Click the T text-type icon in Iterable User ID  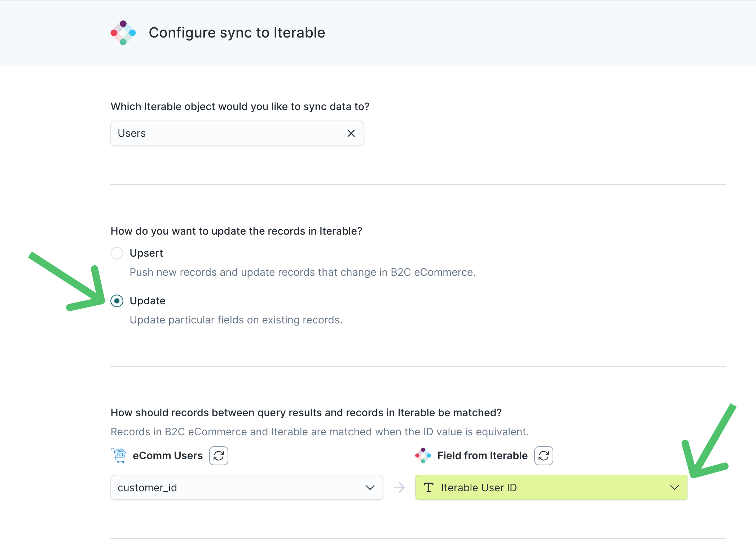pos(429,487)
